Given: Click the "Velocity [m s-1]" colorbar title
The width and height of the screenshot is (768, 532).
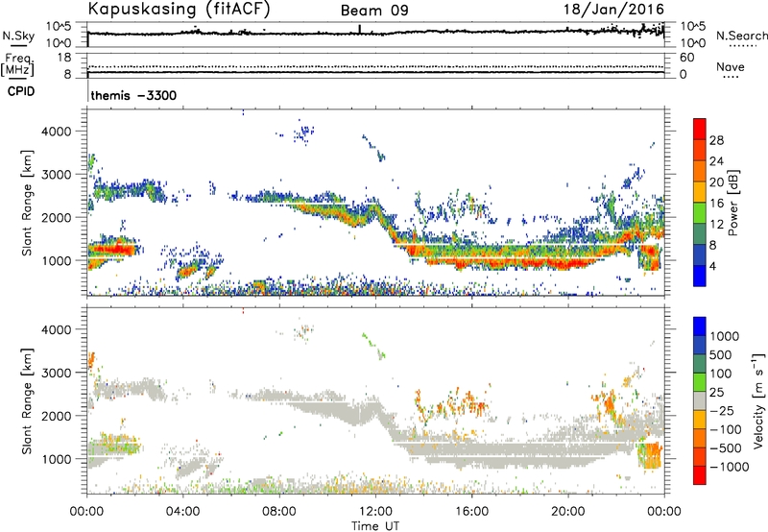Looking at the screenshot, I should [x=758, y=400].
